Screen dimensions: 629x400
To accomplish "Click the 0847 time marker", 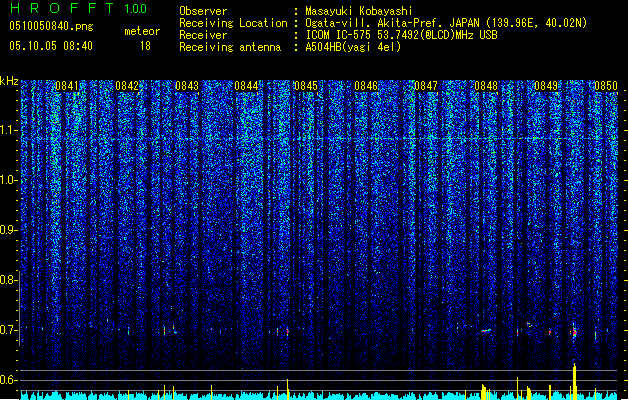I will click(426, 86).
